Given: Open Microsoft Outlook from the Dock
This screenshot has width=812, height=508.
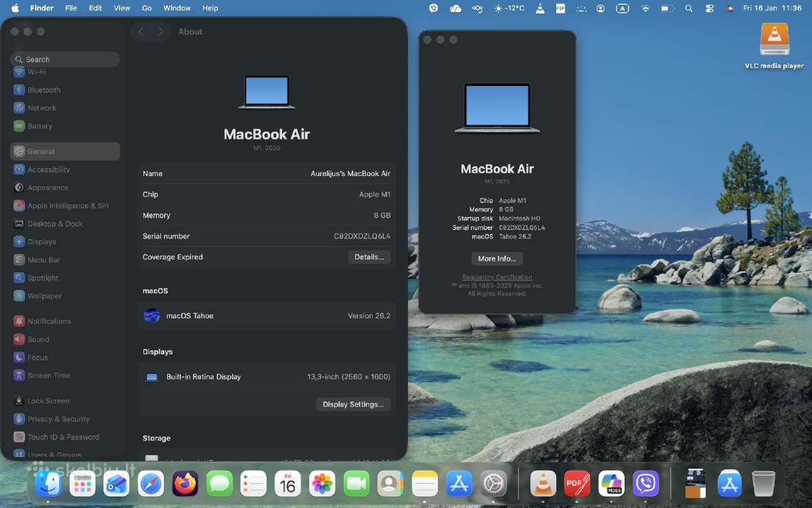Looking at the screenshot, I should pos(116,484).
